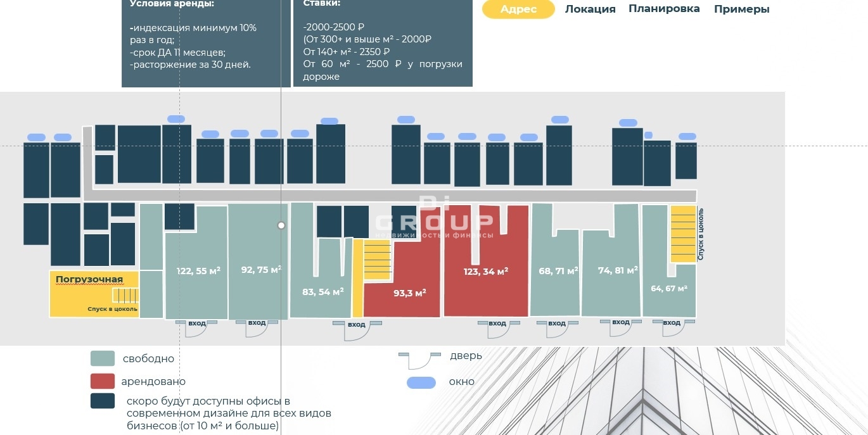The width and height of the screenshot is (868, 435).
Task: Select the вход door below 122,55 м² room
Action: [x=196, y=324]
